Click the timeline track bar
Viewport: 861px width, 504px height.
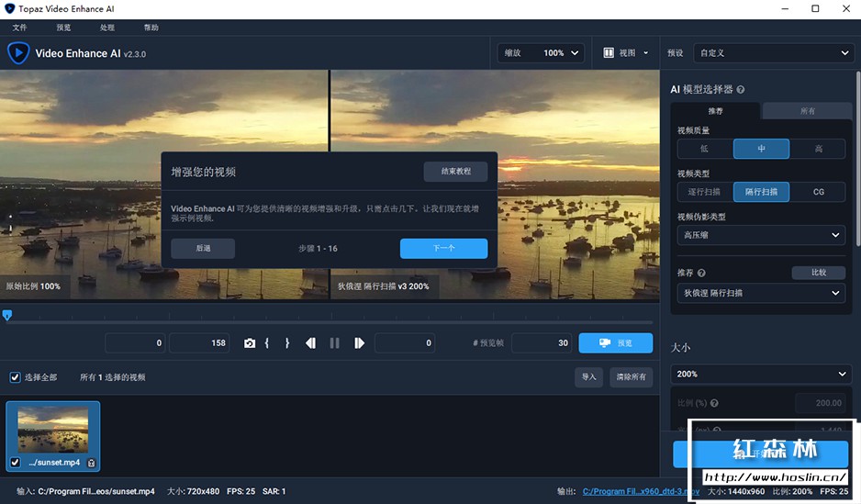pyautogui.click(x=330, y=322)
